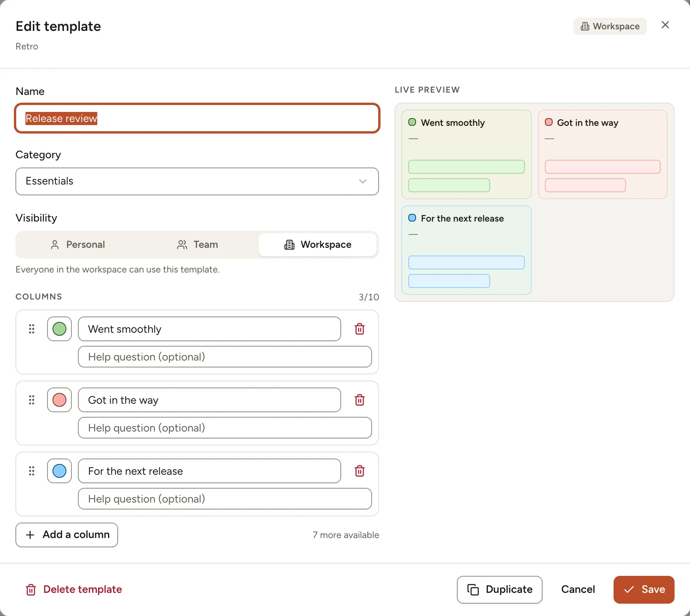Set visibility to Personal

pos(78,245)
